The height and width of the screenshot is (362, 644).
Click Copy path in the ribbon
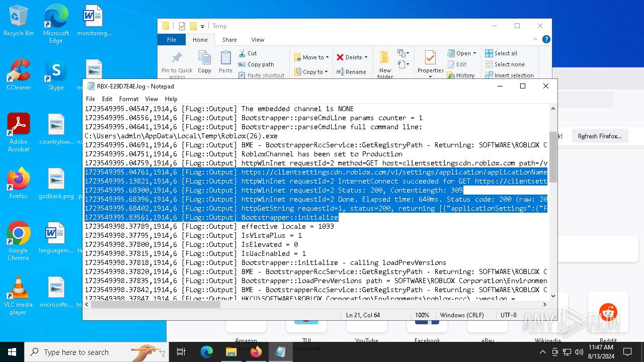(x=256, y=64)
